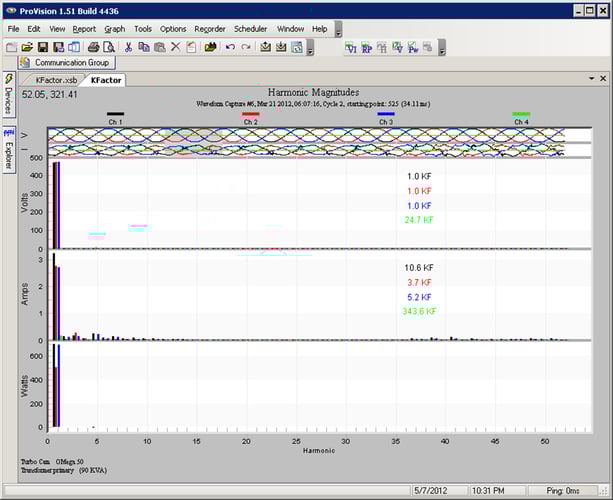Image resolution: width=613 pixels, height=500 pixels.
Task: Click the 10:31 PM time in status bar
Action: pos(488,491)
